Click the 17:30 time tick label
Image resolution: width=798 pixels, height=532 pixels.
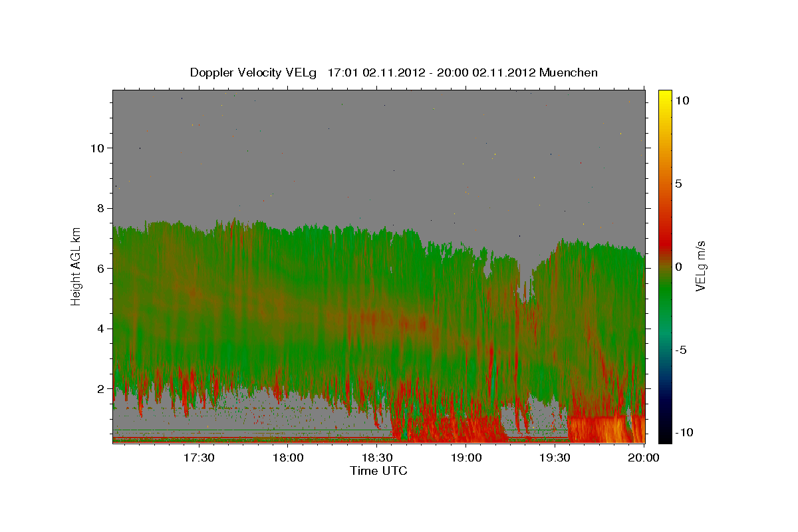tap(199, 458)
